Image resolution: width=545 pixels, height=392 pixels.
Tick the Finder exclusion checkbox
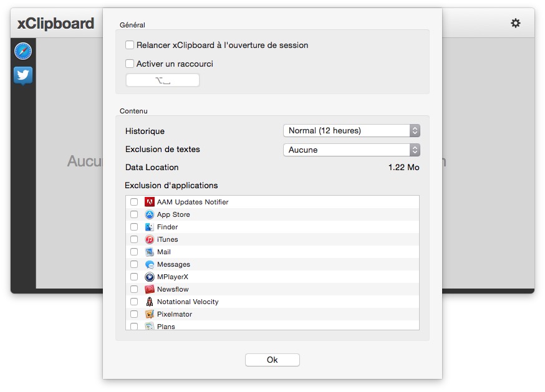134,227
